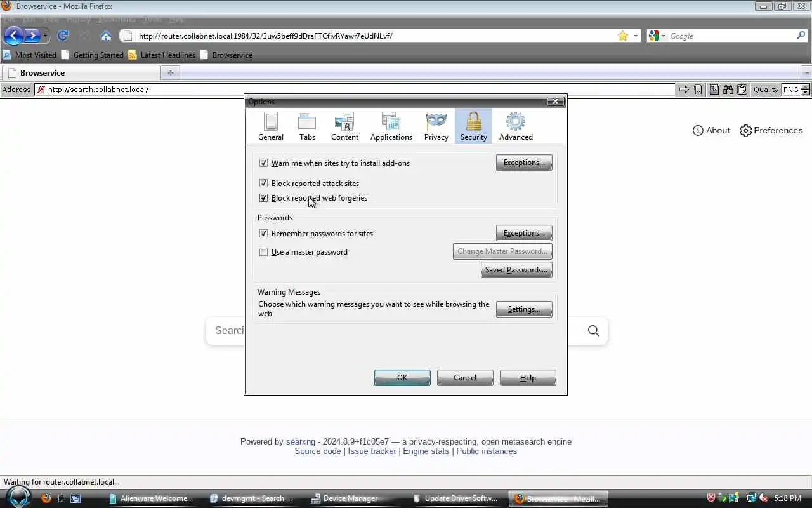812x508 pixels.
Task: Click Browservice find binoculars icon
Action: tap(728, 90)
